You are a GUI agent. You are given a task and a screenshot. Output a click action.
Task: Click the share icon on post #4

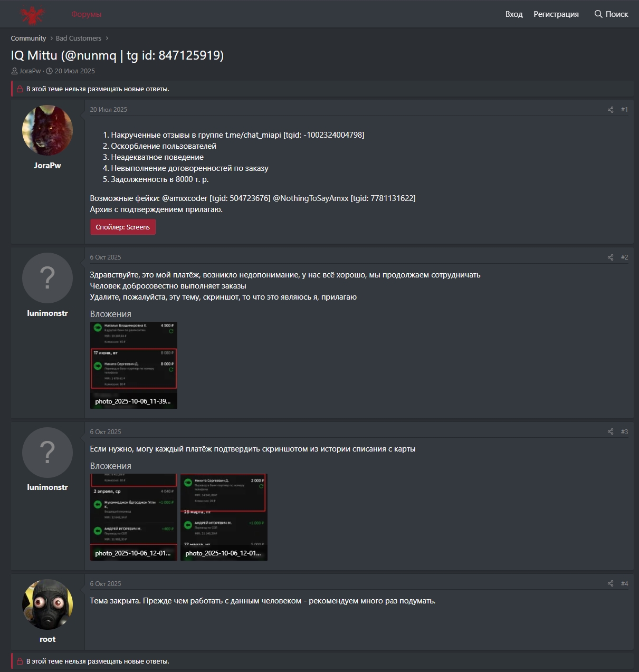click(611, 583)
